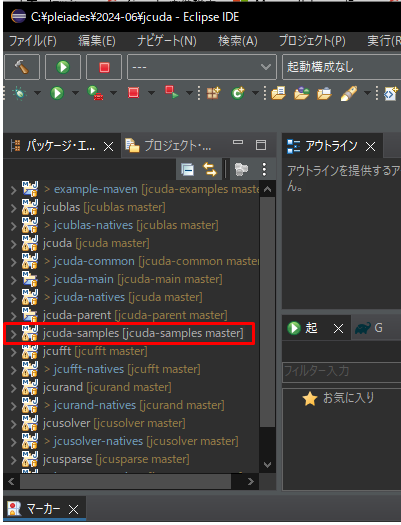Toggle Link with Editor arrows icon
The width and height of the screenshot is (401, 525).
coord(210,169)
